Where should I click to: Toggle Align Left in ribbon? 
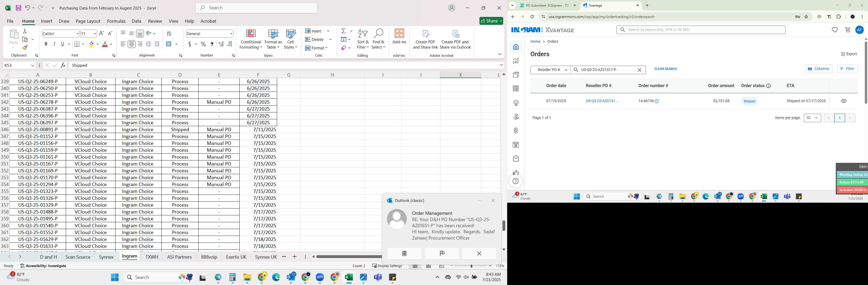tap(123, 44)
